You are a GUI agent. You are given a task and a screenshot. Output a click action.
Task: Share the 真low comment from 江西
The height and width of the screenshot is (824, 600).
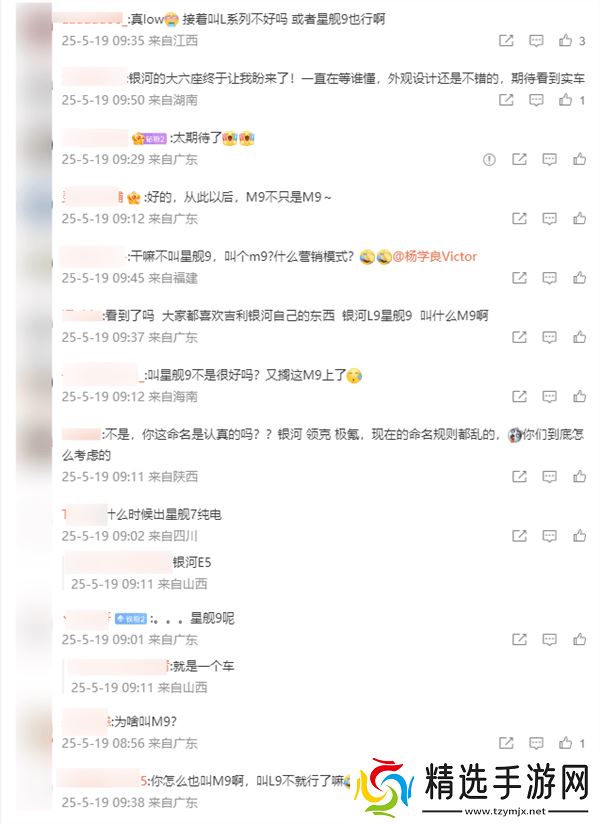point(506,40)
